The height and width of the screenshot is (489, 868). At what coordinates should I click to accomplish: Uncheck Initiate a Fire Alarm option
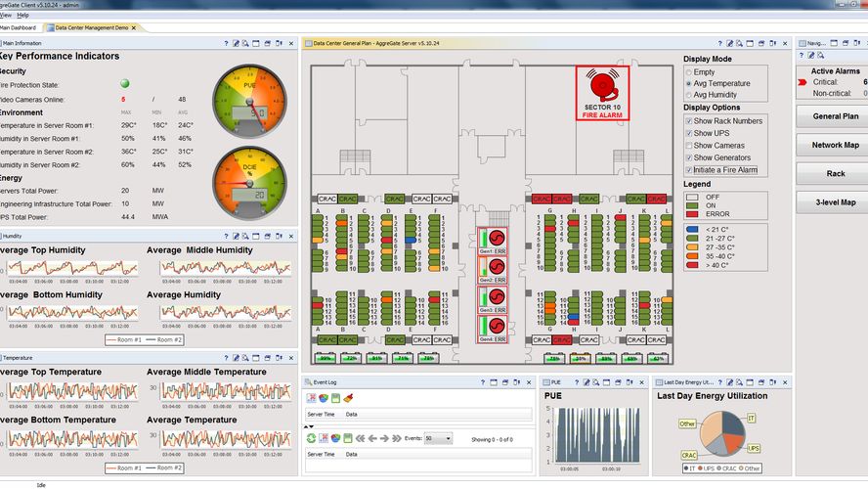pos(688,170)
